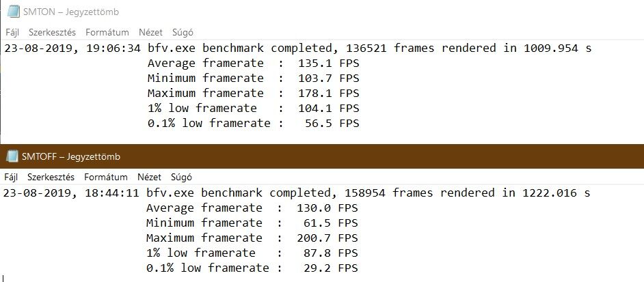Open Formátum menu in SMTOFF window
This screenshot has height=282, width=644.
pos(106,178)
